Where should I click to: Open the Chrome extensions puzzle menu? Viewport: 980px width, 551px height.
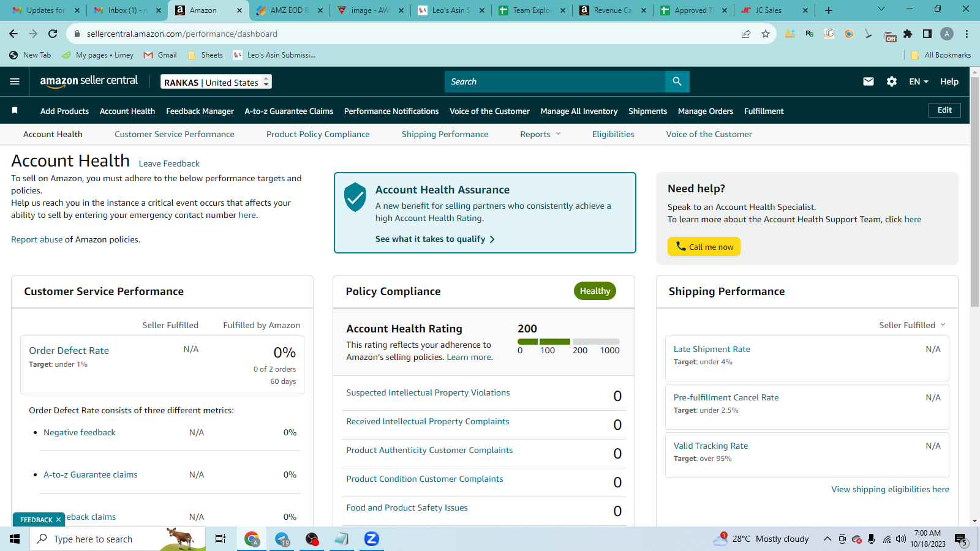point(908,34)
